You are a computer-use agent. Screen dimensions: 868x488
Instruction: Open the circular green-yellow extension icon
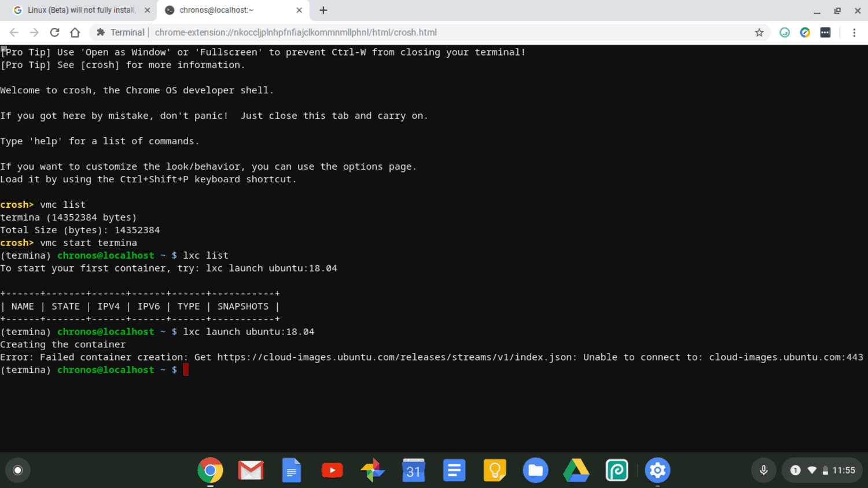805,32
